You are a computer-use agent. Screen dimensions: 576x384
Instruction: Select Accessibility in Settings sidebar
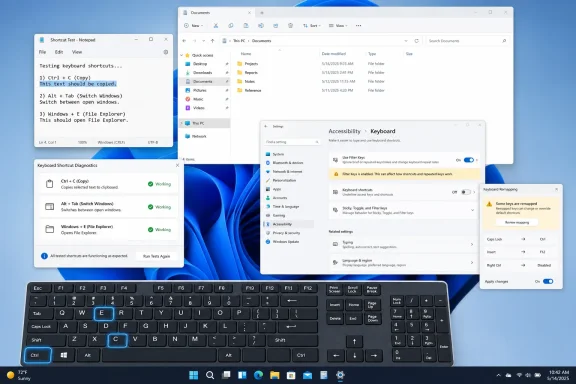click(289, 224)
